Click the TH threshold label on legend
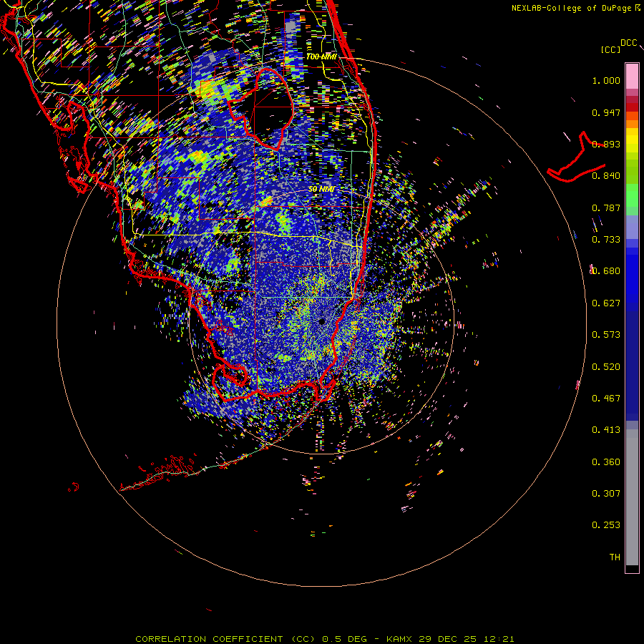The width and height of the screenshot is (644, 644). [615, 557]
